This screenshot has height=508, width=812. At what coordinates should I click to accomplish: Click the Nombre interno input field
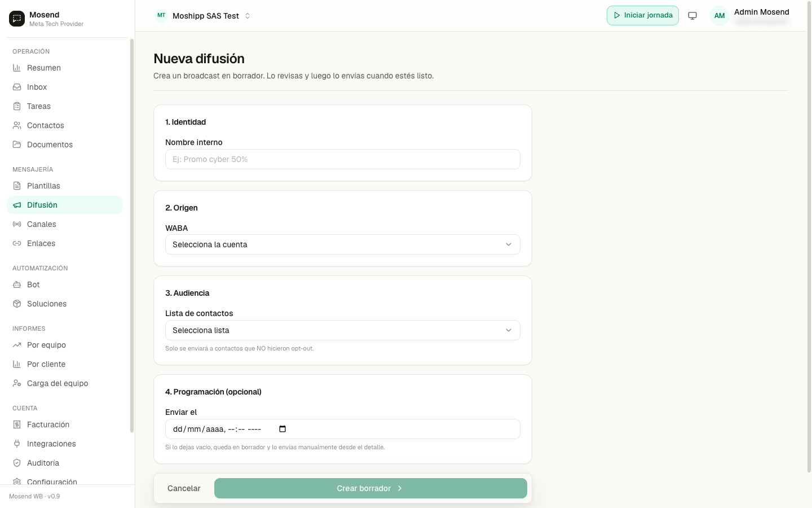pyautogui.click(x=342, y=159)
